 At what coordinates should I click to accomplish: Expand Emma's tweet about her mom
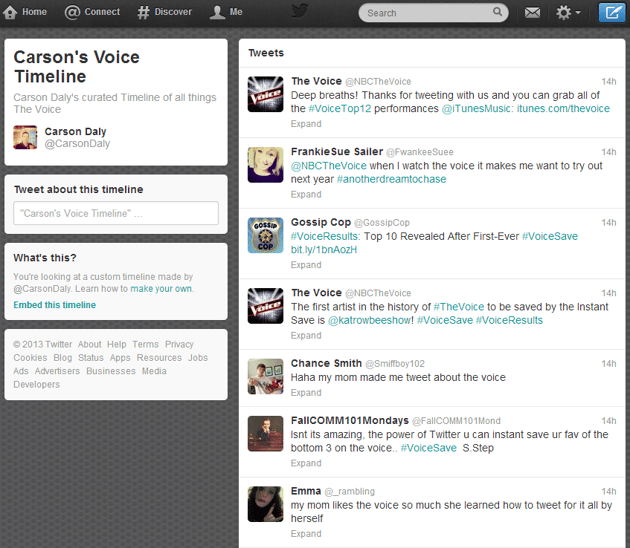306,534
